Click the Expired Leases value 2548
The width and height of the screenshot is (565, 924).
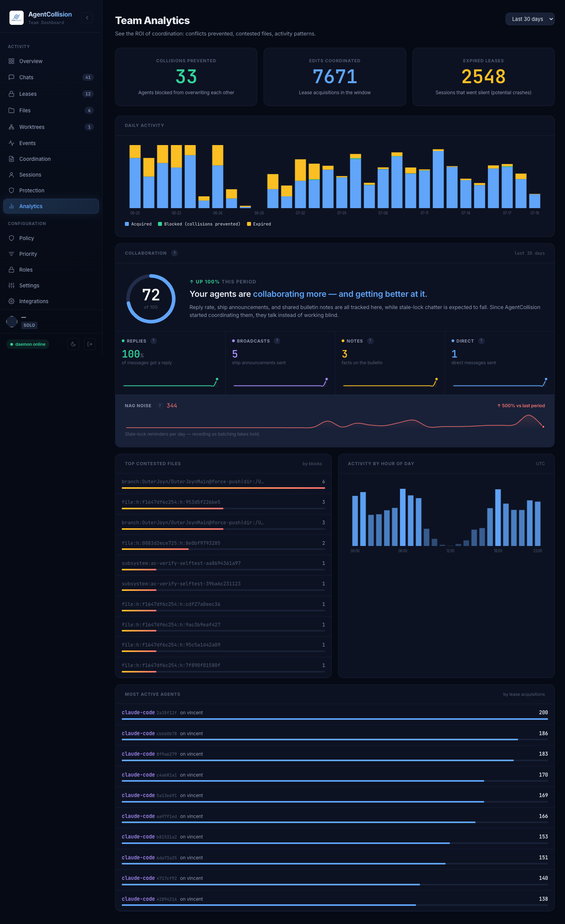tap(483, 76)
